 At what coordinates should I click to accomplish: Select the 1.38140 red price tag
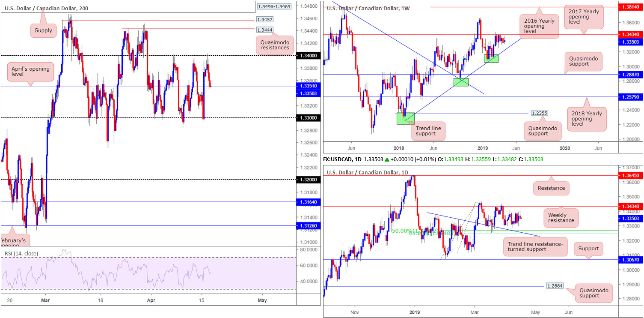click(631, 7)
